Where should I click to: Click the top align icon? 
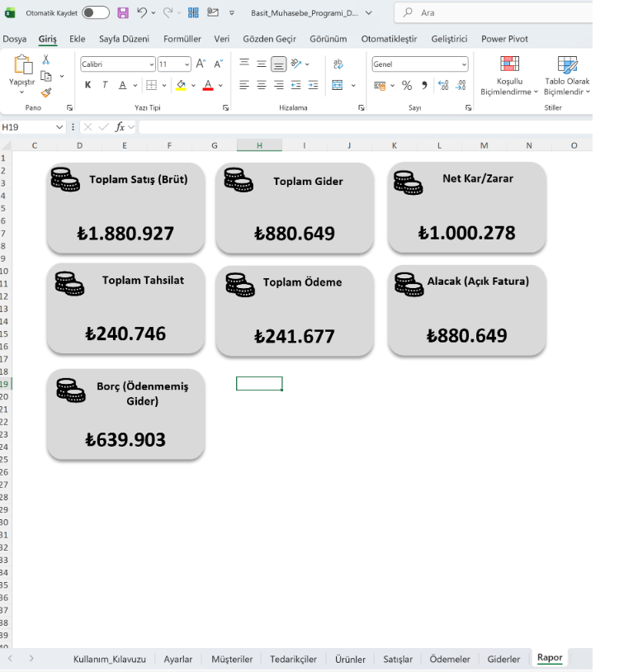(244, 64)
